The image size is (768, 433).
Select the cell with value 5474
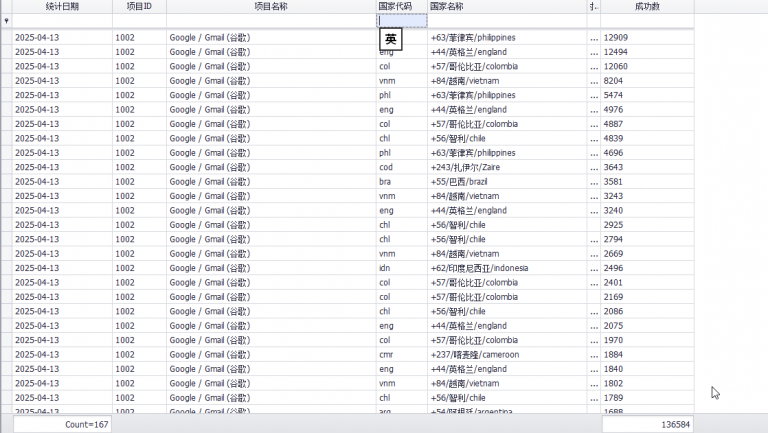pyautogui.click(x=647, y=95)
